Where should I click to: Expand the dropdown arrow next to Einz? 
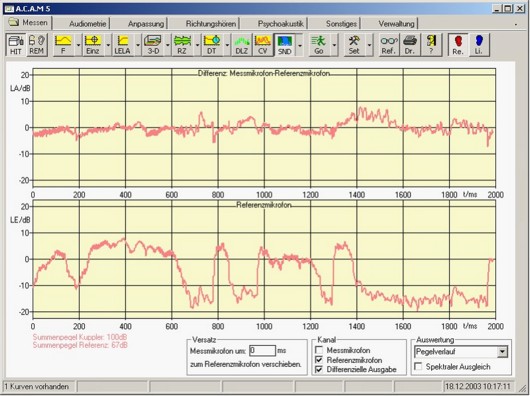click(108, 45)
